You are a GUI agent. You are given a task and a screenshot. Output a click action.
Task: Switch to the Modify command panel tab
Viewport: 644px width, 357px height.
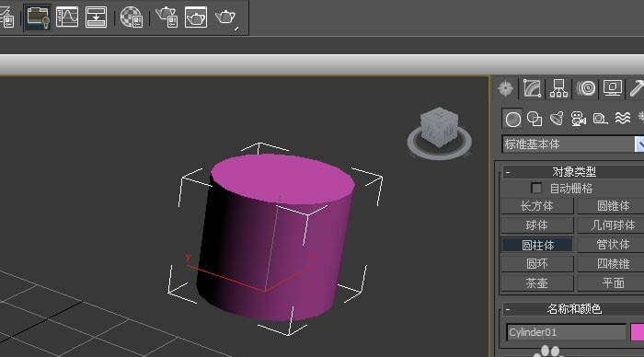[x=532, y=88]
